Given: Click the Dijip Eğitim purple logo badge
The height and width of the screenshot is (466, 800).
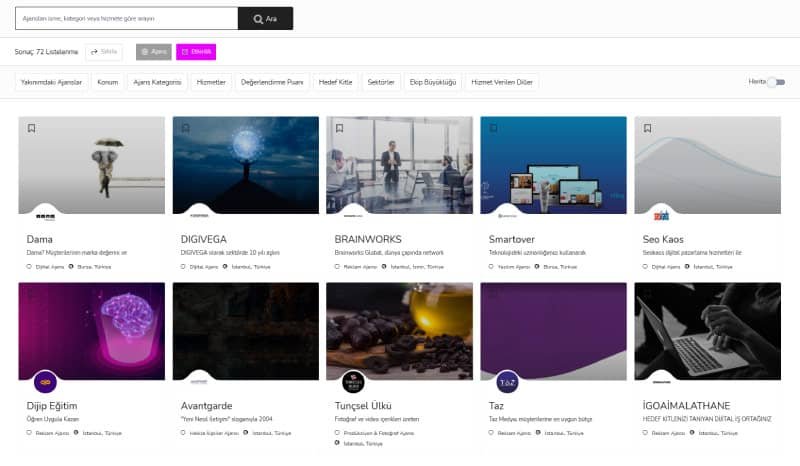Looking at the screenshot, I should [45, 382].
